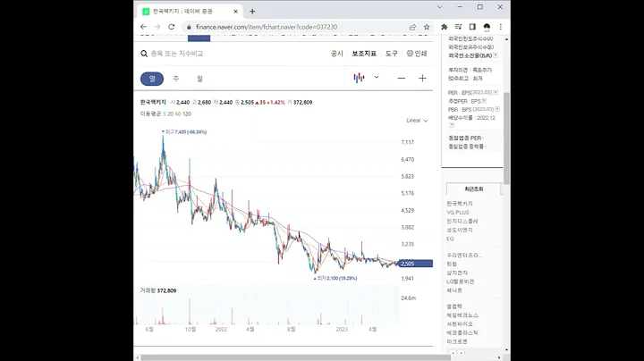Click scrollbar up arrow at top right
This screenshot has width=644, height=361.
point(507,39)
